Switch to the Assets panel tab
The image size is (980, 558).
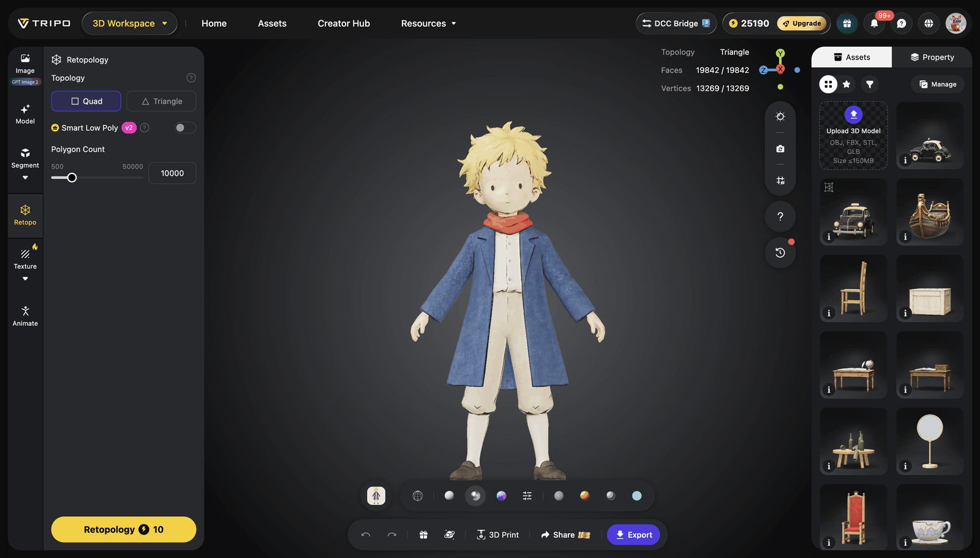coord(852,57)
